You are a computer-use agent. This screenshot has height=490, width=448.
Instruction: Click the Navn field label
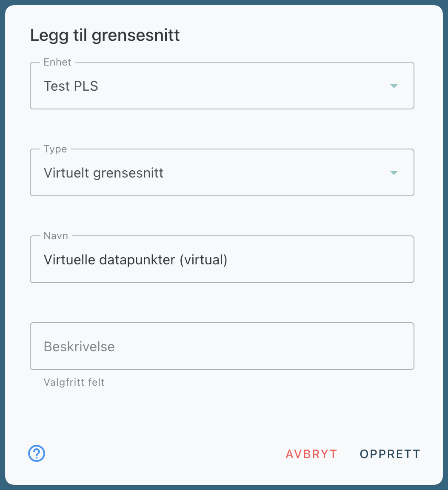pos(56,236)
